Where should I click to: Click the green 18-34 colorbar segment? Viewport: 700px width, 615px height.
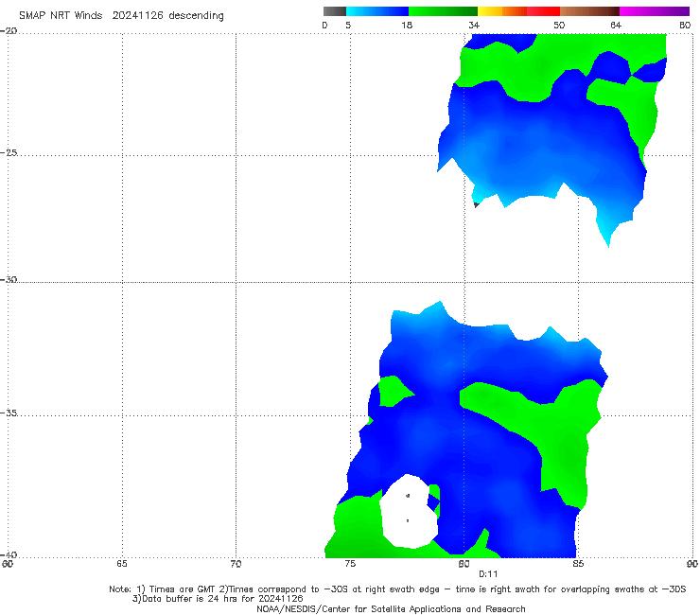(x=443, y=11)
